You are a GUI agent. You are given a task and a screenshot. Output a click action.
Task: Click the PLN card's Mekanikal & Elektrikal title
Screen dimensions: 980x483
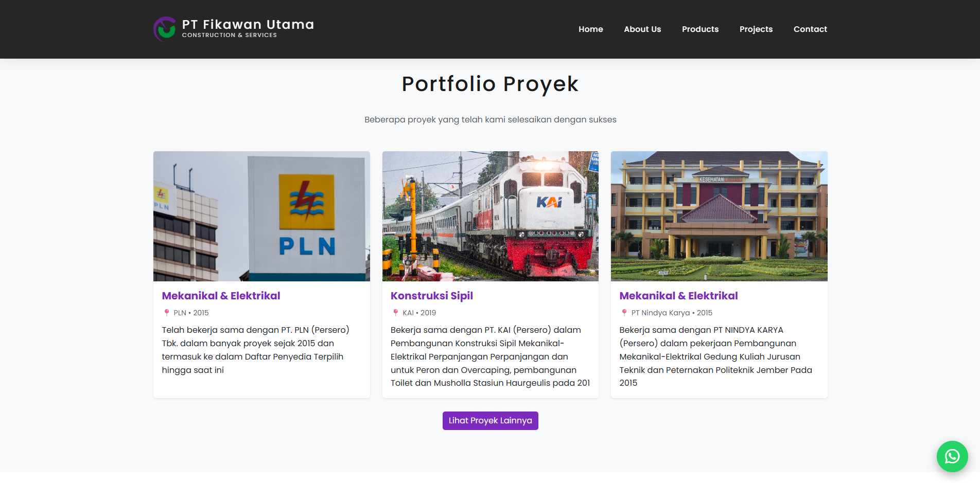(221, 296)
